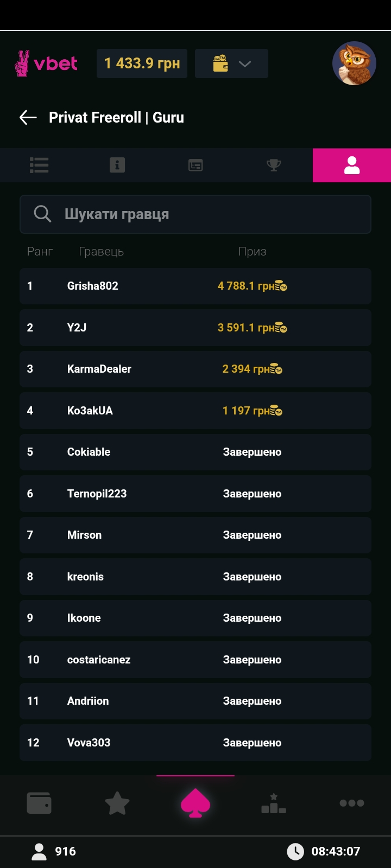Open the trophy prizes tab
Image resolution: width=391 pixels, height=868 pixels.
tap(274, 165)
